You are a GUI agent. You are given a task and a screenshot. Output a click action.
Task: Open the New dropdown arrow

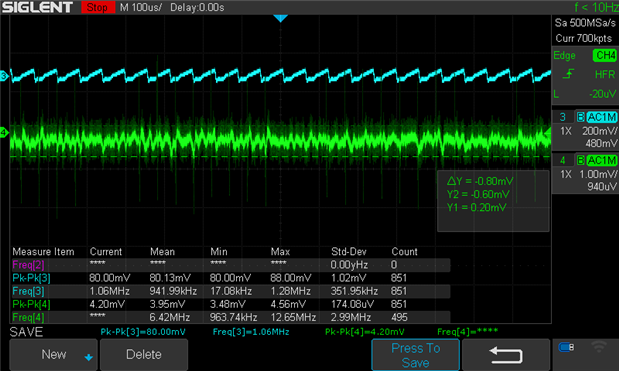point(89,357)
